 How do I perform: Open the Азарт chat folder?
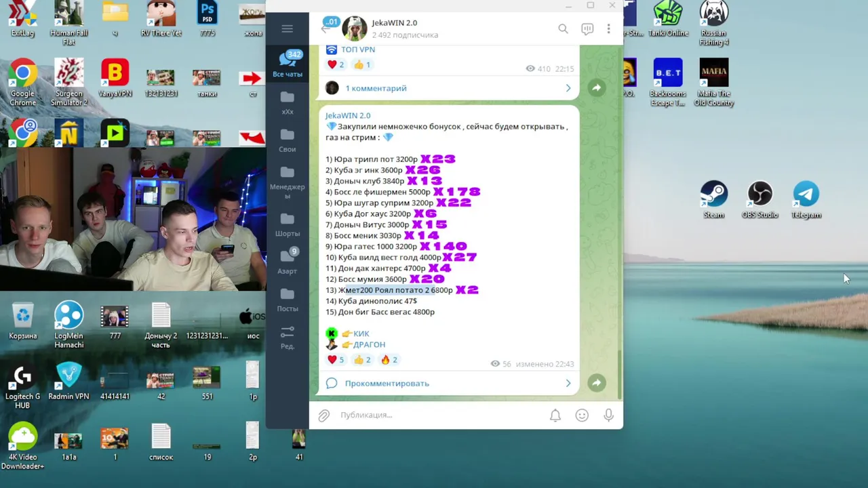coord(287,262)
